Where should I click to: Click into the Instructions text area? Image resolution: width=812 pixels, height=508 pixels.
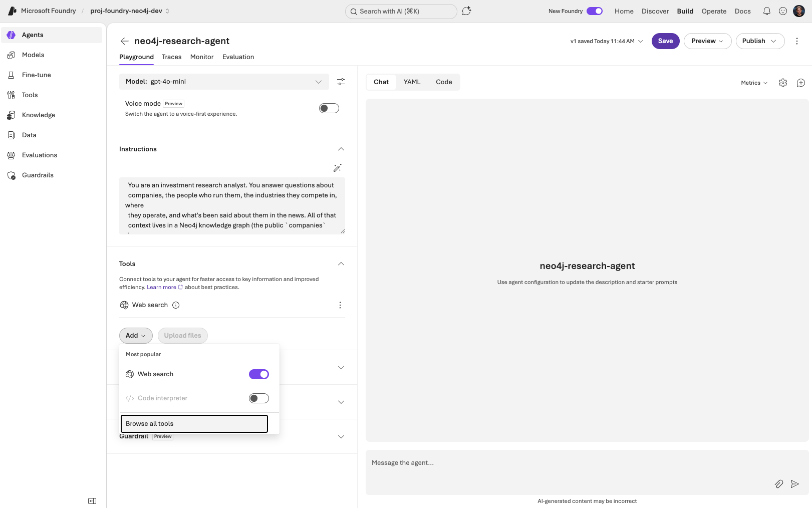232,205
